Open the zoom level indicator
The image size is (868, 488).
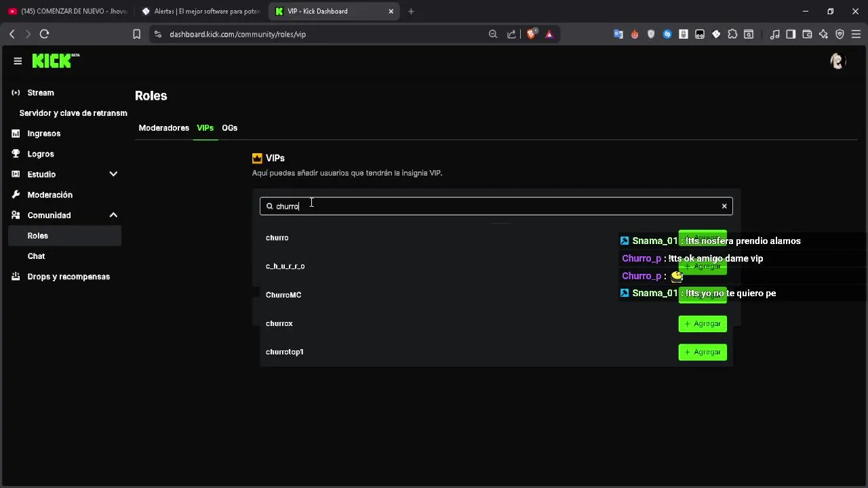[493, 34]
